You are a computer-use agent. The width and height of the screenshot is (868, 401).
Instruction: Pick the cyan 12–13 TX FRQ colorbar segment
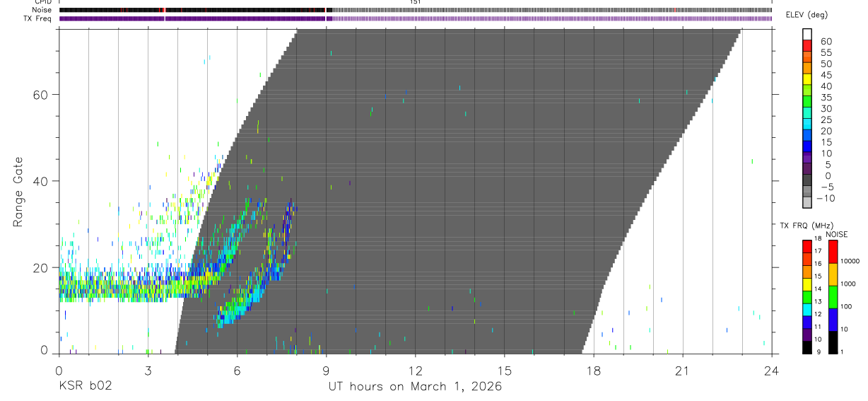(x=807, y=310)
